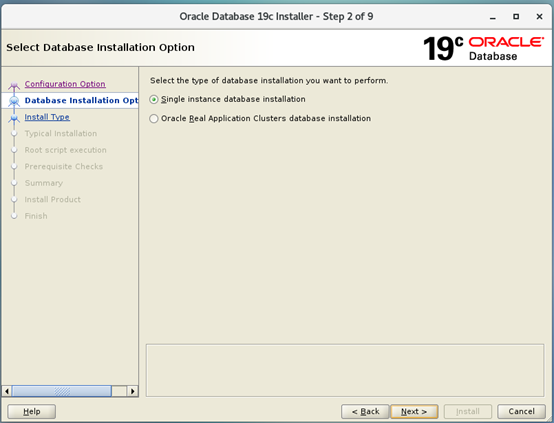Click the Typical Installation step bullet
This screenshot has height=423, width=554.
coord(14,134)
